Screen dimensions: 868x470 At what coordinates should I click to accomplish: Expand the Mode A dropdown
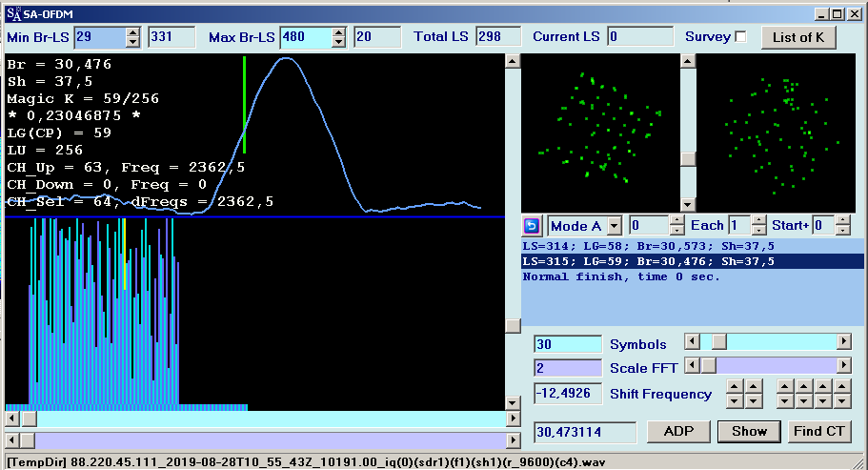point(615,226)
